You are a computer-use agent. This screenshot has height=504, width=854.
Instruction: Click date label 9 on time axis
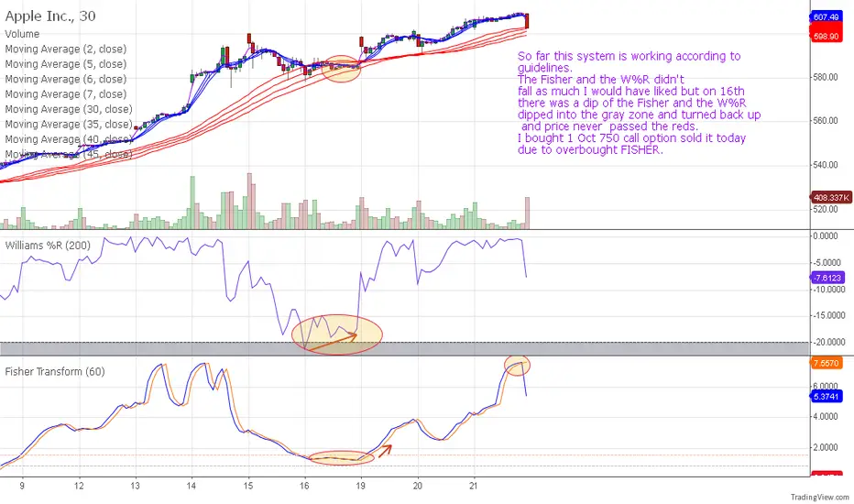coord(22,486)
